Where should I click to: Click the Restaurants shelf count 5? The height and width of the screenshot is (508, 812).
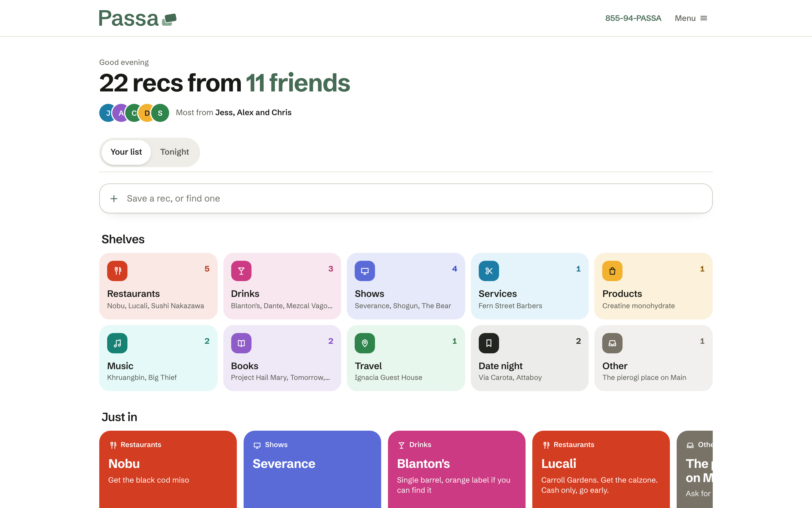pyautogui.click(x=207, y=269)
